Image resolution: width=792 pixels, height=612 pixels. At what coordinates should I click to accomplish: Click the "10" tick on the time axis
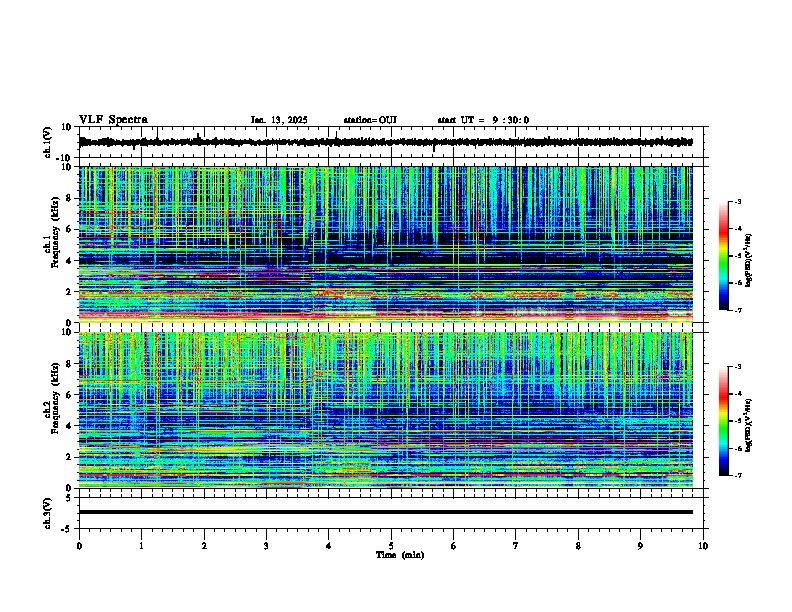[703, 546]
